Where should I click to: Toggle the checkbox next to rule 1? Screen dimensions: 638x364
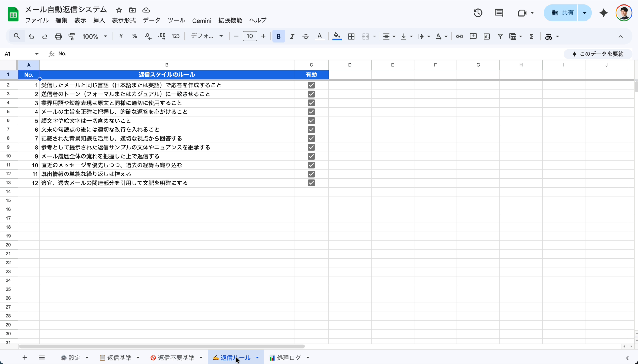pos(311,85)
